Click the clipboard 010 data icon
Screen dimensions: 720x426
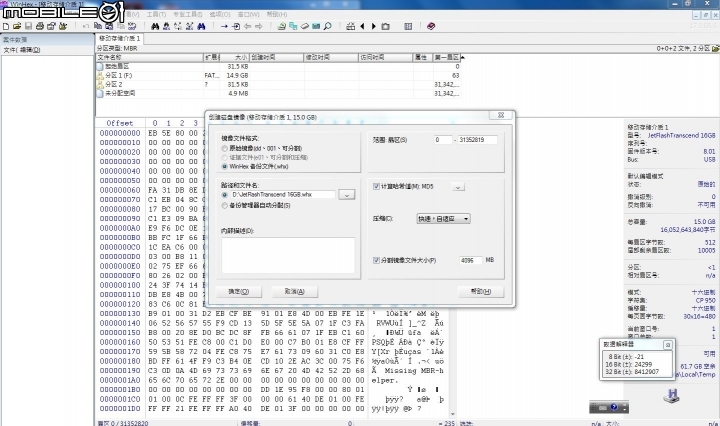coord(132,27)
